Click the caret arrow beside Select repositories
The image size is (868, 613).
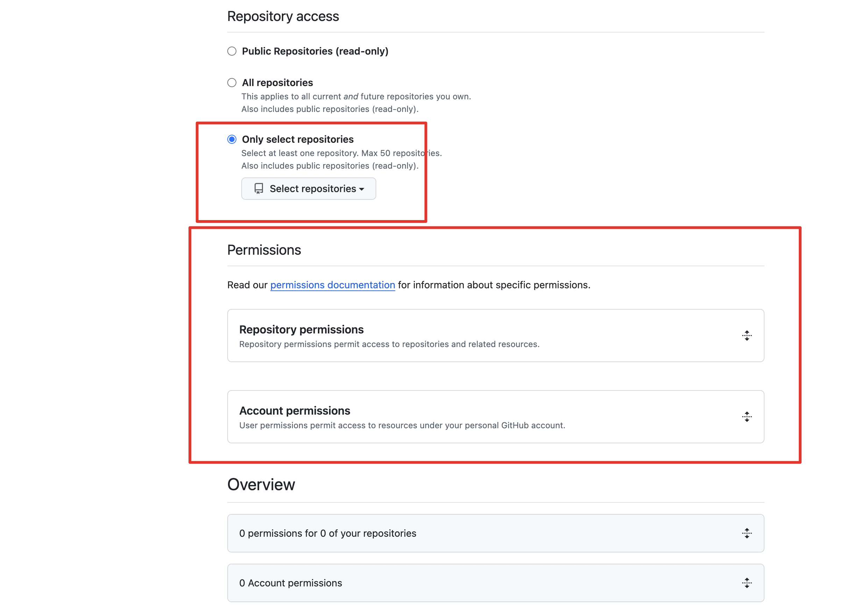pos(362,189)
